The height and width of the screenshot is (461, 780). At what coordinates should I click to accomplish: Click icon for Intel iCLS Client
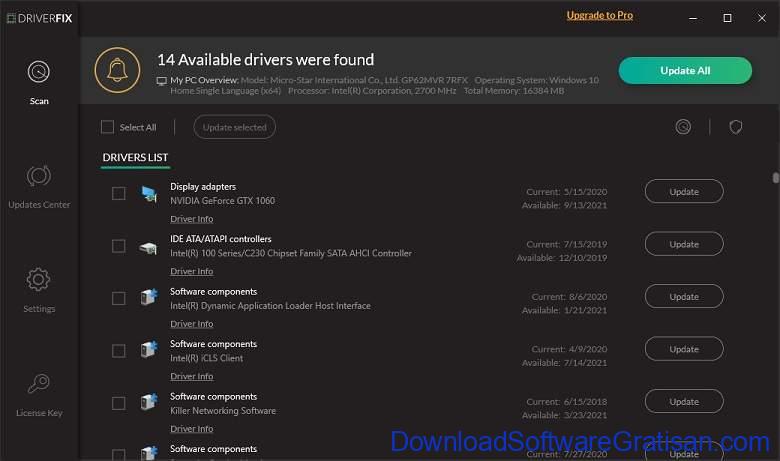[149, 349]
